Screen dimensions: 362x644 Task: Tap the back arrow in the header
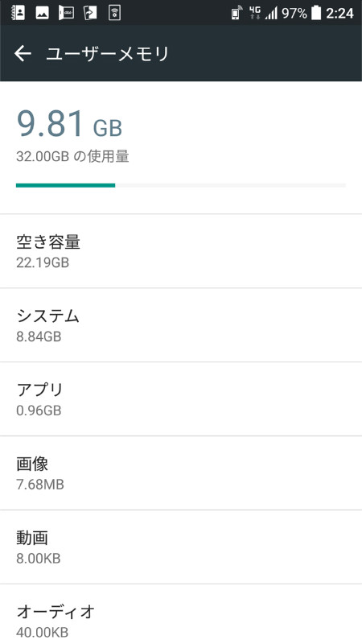pyautogui.click(x=23, y=53)
